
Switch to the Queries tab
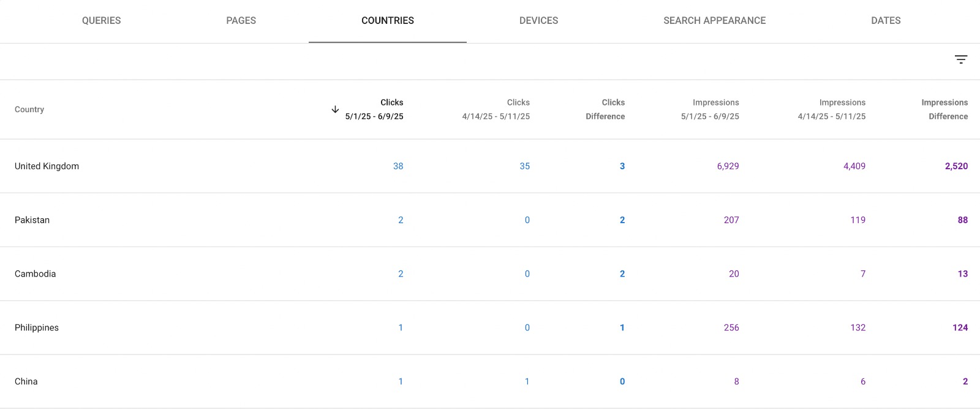tap(102, 21)
